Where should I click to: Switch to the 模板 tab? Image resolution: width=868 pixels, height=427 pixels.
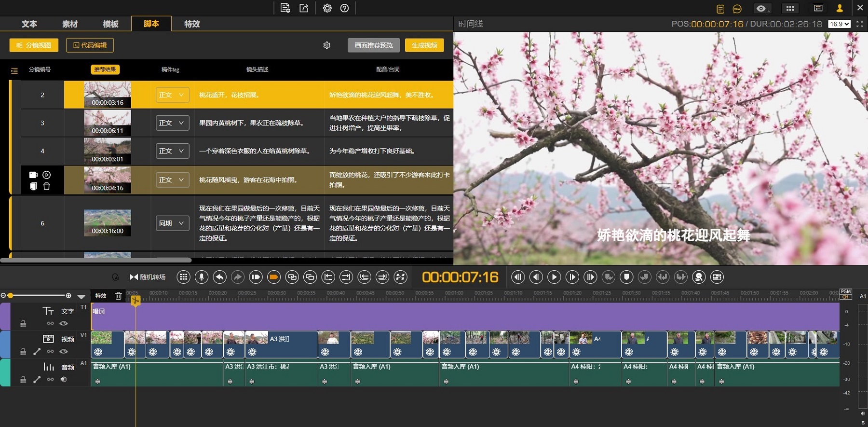tap(110, 24)
